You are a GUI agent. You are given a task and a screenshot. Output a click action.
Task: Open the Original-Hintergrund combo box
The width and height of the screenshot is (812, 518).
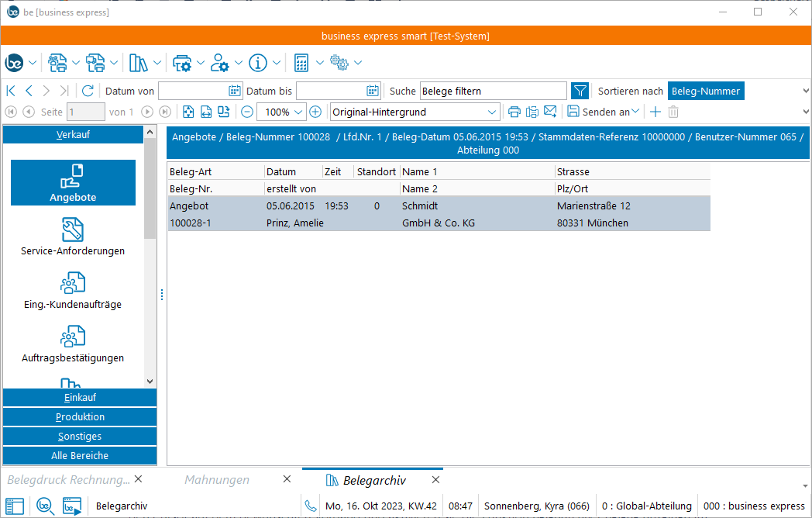[x=492, y=112]
